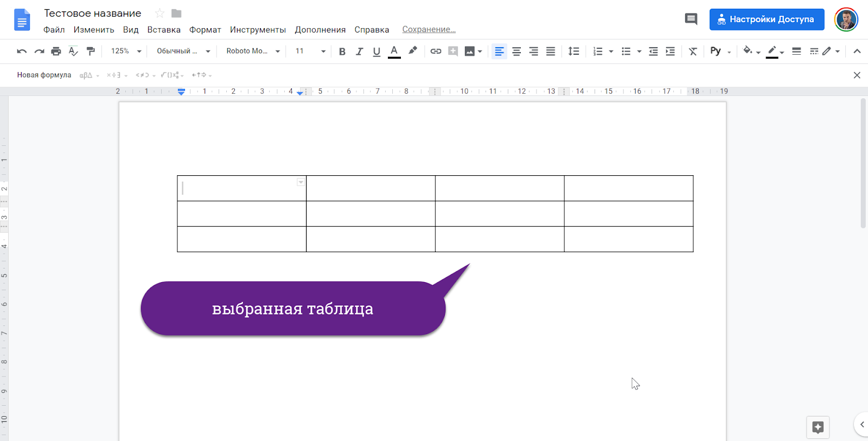Image resolution: width=868 pixels, height=441 pixels.
Task: Clear formatting
Action: pyautogui.click(x=693, y=51)
